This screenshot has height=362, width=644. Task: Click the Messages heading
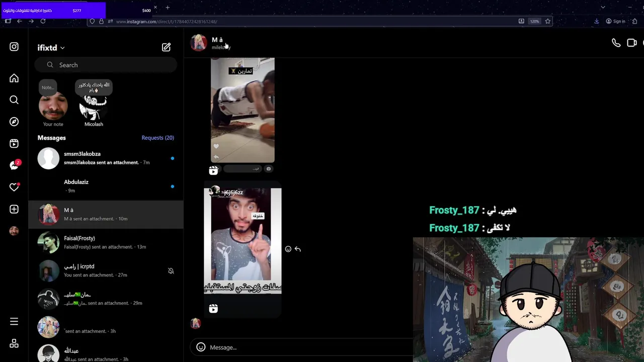[x=51, y=138]
